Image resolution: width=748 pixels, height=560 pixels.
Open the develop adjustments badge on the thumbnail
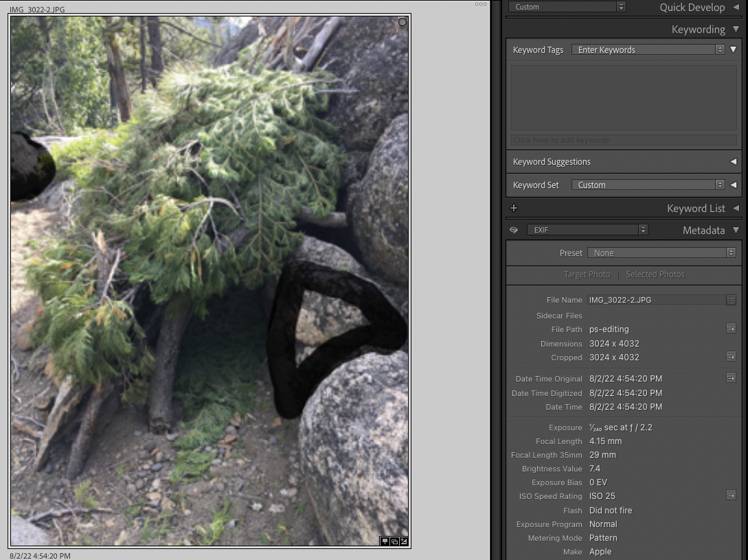click(404, 541)
